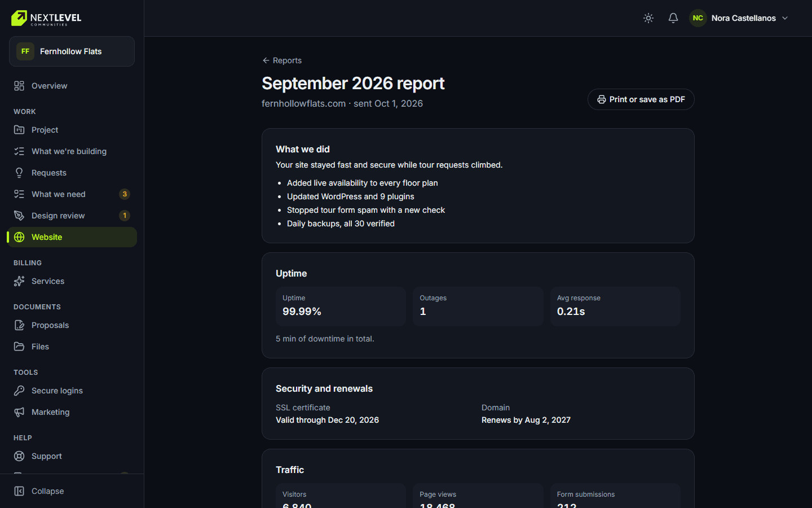The image size is (812, 508).
Task: Click the Uptime 99.99% value
Action: click(302, 312)
